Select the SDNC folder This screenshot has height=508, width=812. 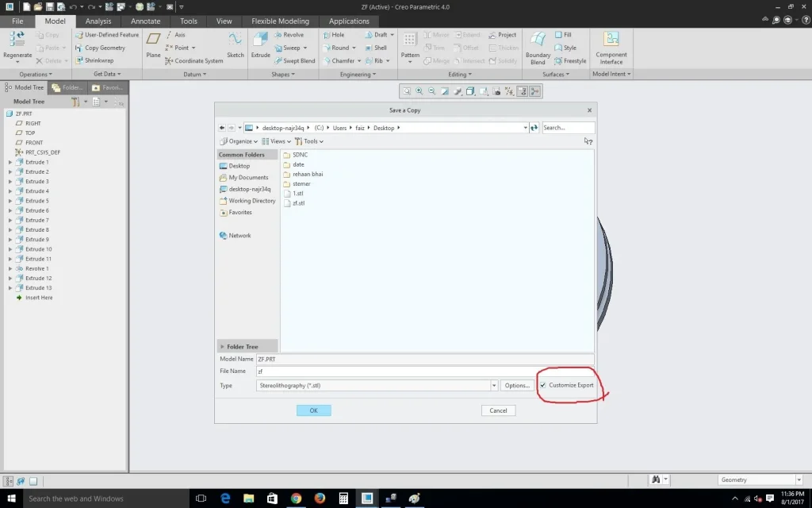tap(296, 155)
